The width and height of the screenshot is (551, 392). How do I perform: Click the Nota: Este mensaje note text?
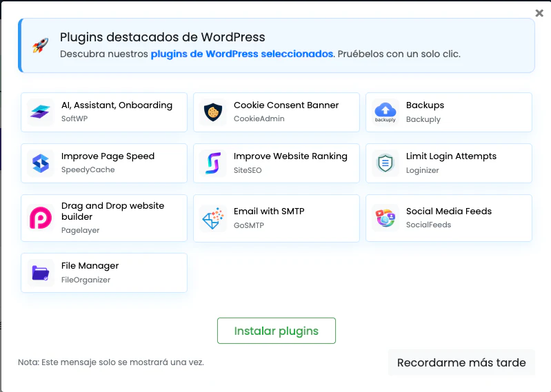pyautogui.click(x=111, y=362)
